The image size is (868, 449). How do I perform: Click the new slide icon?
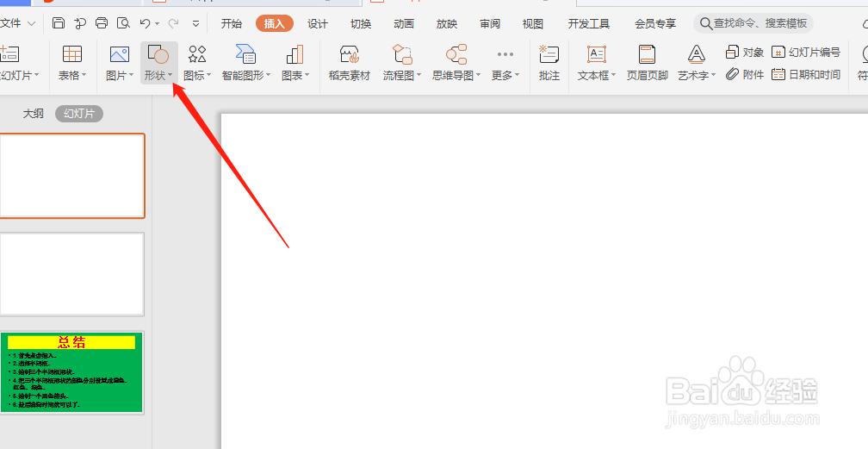(9, 54)
